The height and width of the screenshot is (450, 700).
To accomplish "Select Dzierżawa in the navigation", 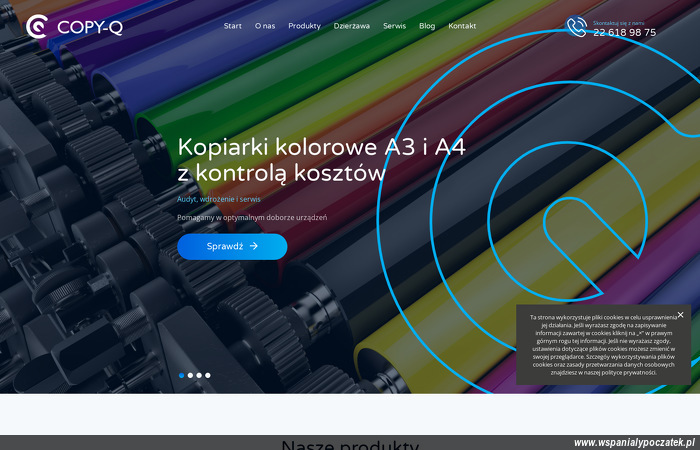I will (352, 26).
